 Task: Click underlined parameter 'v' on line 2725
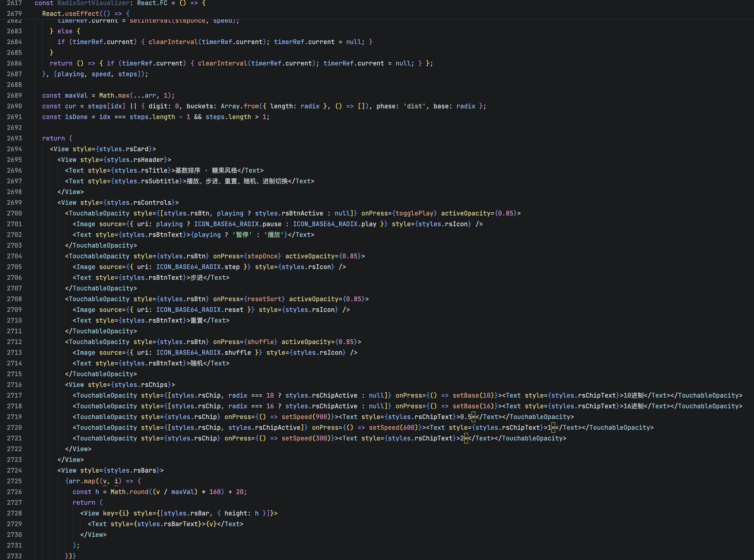(x=105, y=481)
